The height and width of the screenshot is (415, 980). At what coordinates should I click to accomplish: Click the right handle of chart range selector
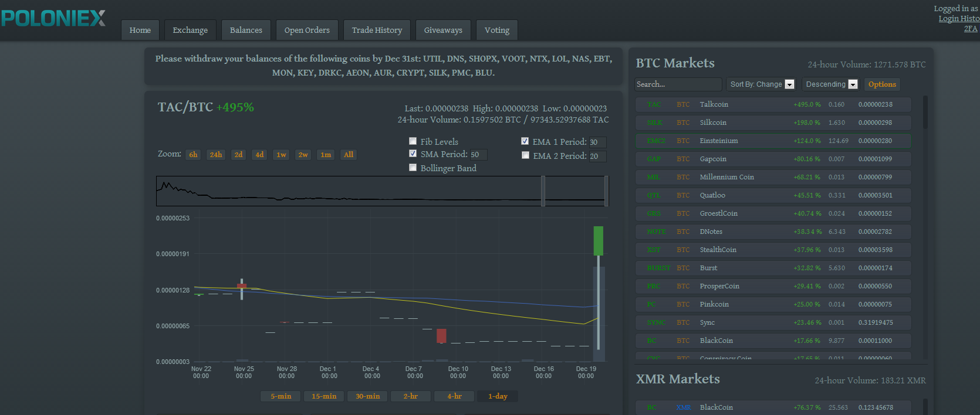[606, 191]
